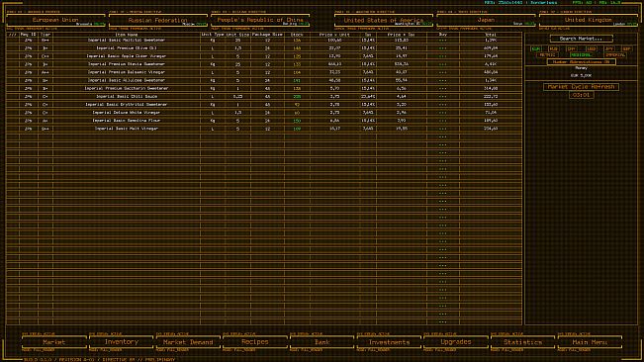Viewport: 644px width, 362px height.
Task: Switch to the Russian Federation market
Action: pyautogui.click(x=157, y=20)
